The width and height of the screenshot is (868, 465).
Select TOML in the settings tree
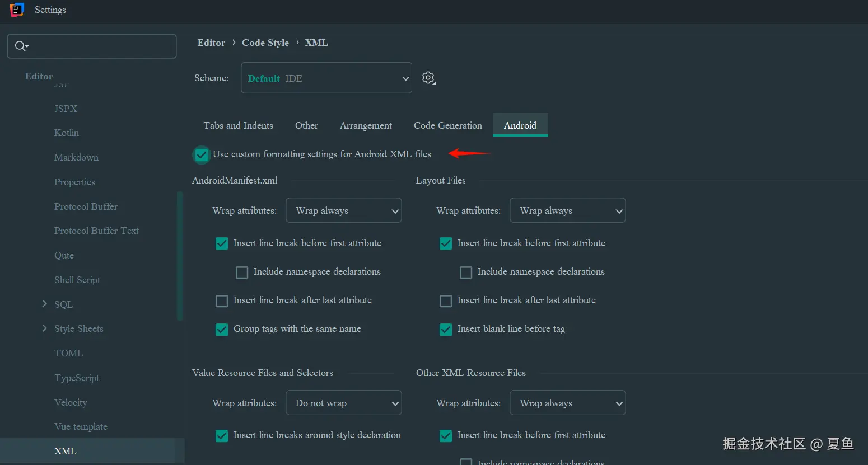pyautogui.click(x=68, y=353)
